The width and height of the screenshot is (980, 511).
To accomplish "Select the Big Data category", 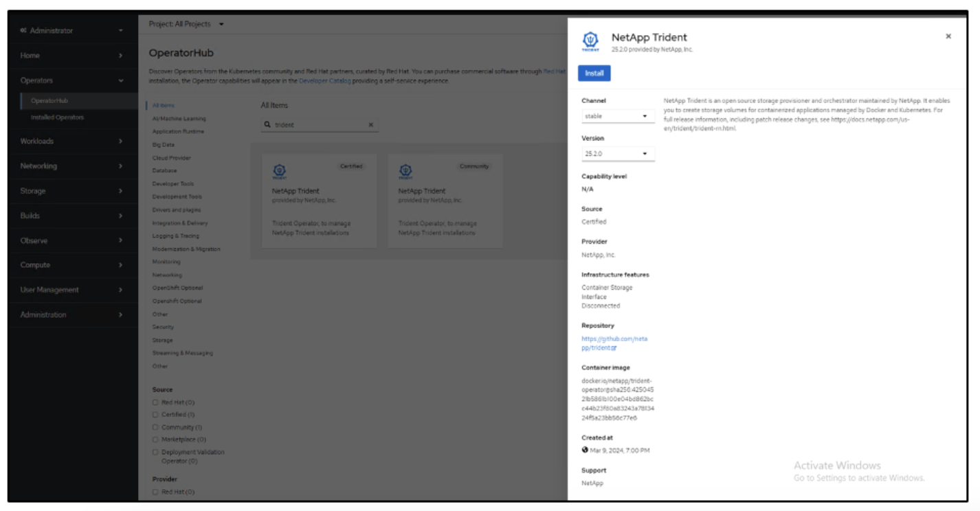I will pos(164,145).
